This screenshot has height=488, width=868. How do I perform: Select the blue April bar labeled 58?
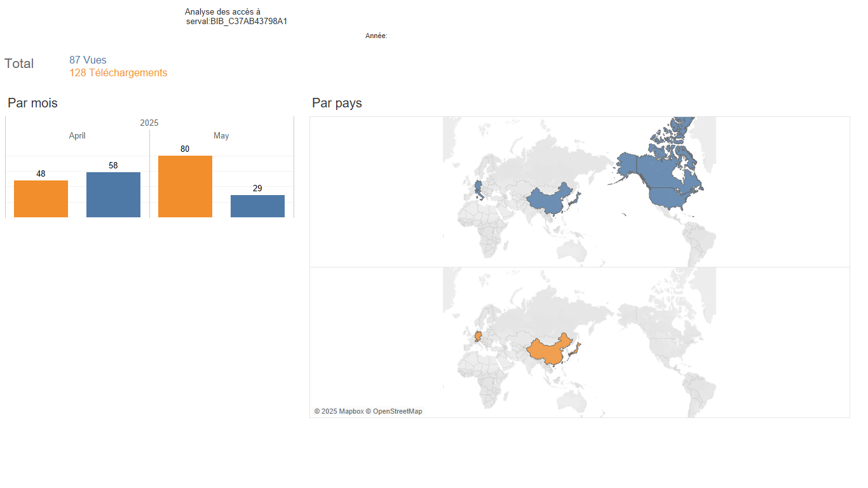click(113, 195)
